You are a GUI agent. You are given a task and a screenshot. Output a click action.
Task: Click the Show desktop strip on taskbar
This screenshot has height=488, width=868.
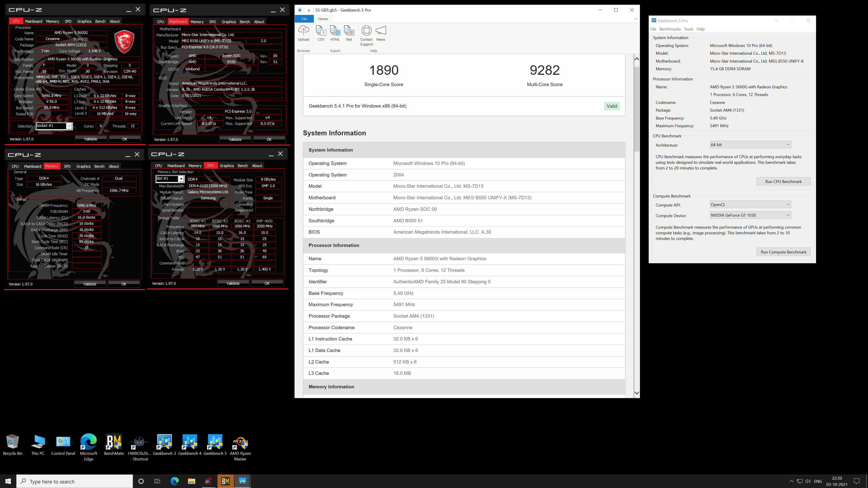867,481
